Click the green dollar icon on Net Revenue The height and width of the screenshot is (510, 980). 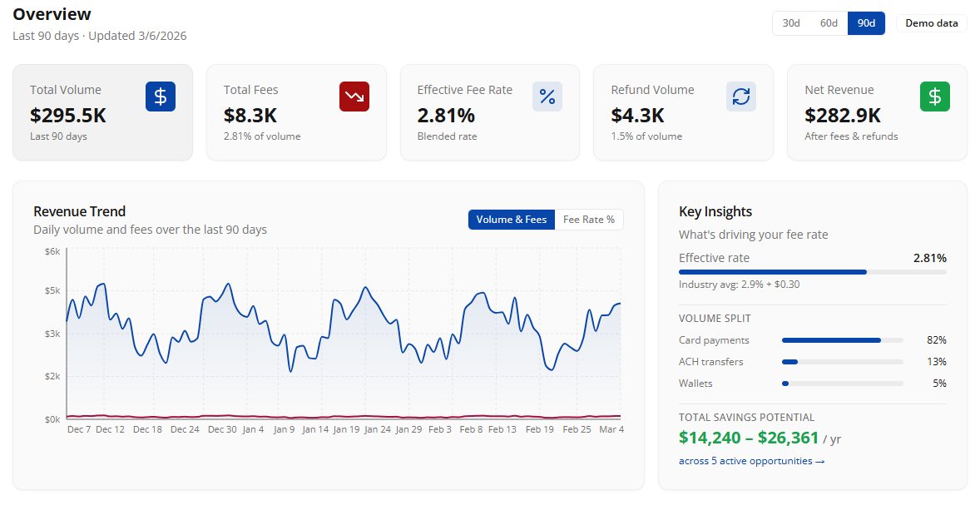tap(934, 97)
